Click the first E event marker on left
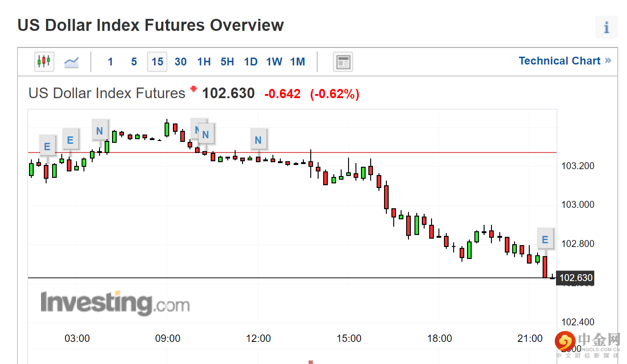Screen dimensions: 627x364 pyautogui.click(x=47, y=147)
